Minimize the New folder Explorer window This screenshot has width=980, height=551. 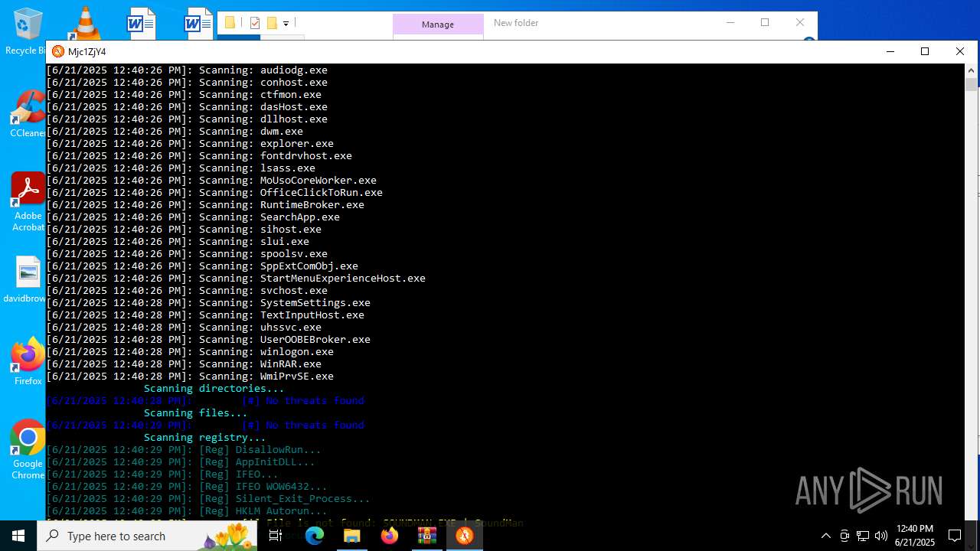tap(730, 22)
